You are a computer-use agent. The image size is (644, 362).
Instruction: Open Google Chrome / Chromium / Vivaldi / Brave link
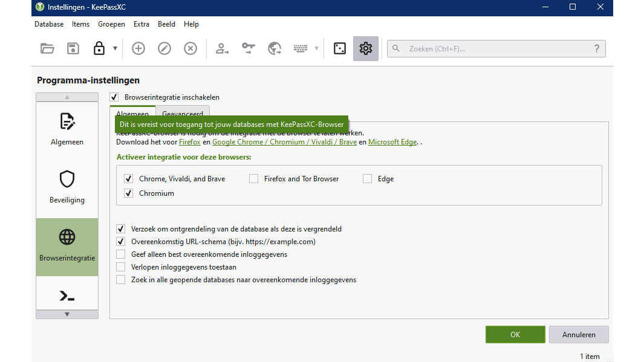coord(284,142)
